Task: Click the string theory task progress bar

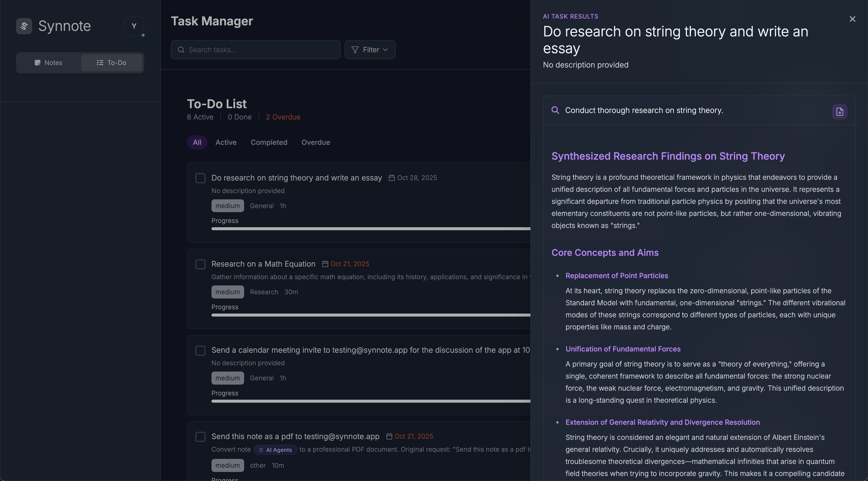Action: [371, 229]
